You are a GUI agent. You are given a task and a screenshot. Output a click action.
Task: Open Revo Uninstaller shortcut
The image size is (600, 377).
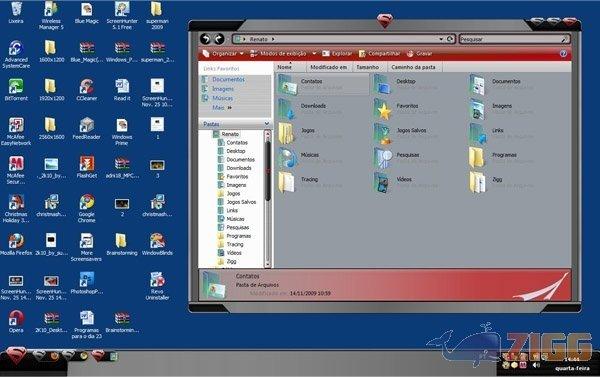tap(157, 286)
